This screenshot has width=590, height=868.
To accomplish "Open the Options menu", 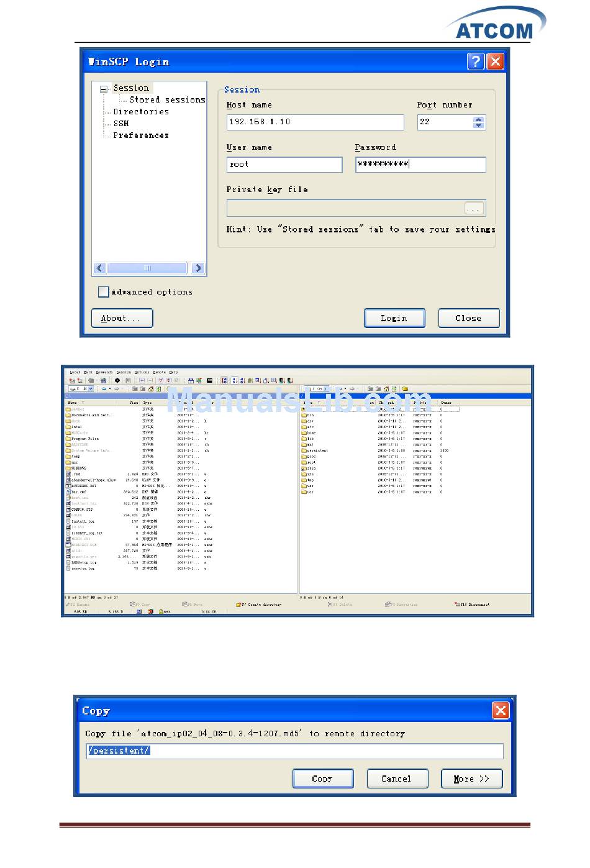I will (142, 372).
